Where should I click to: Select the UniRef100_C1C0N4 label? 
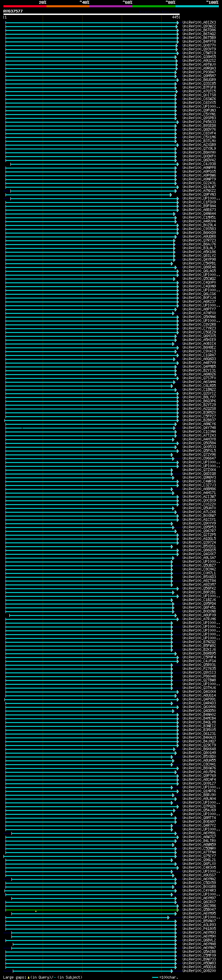tap(199, 431)
